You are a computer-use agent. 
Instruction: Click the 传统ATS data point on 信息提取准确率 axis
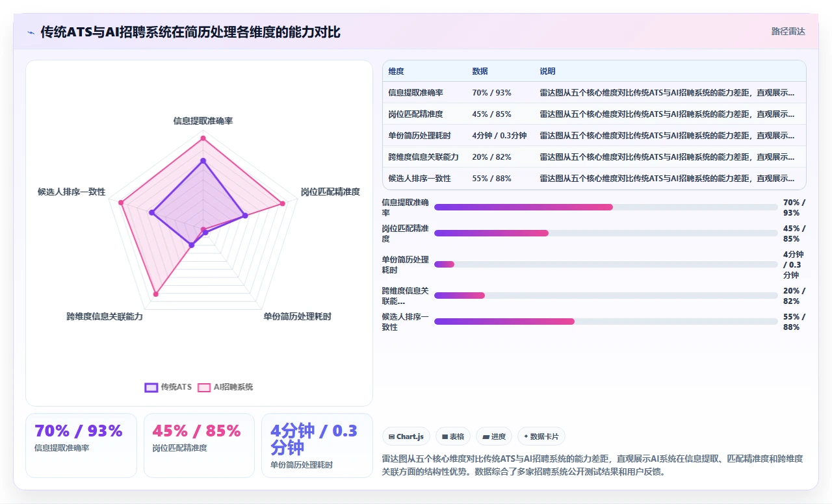point(203,160)
